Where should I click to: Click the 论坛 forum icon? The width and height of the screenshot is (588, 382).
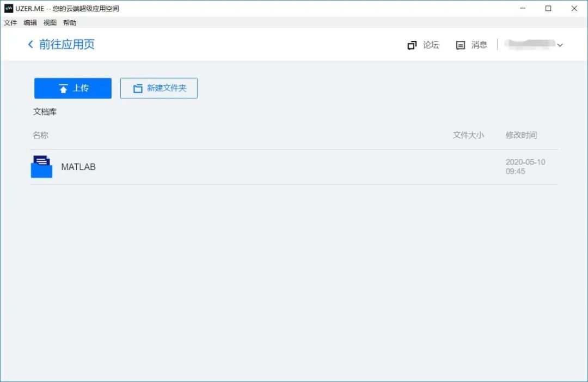tap(412, 45)
